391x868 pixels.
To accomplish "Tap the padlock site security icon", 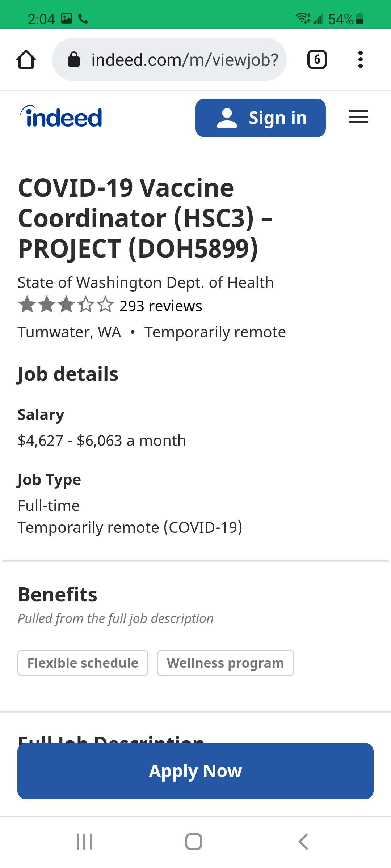I will tap(74, 59).
